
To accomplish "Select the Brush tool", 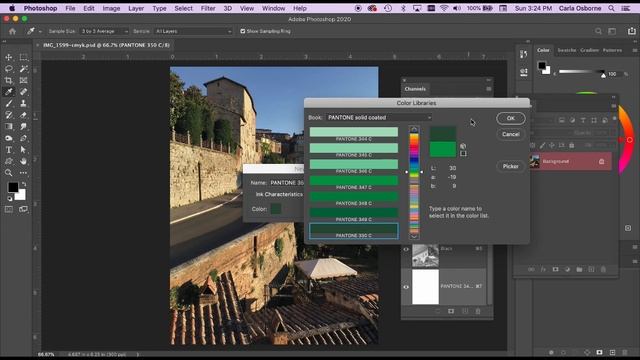I will 9,103.
